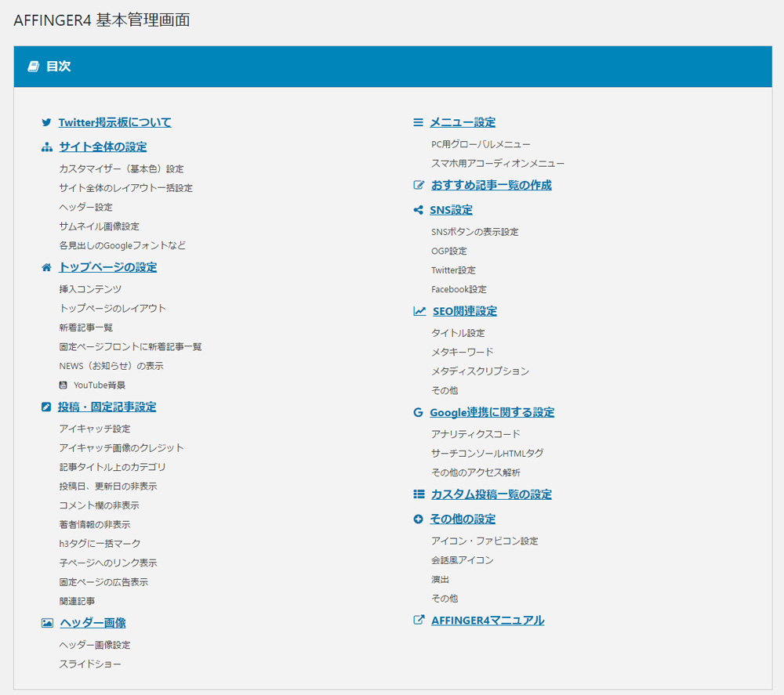
Task: Select アナリティクスコード entry
Action: click(x=476, y=434)
